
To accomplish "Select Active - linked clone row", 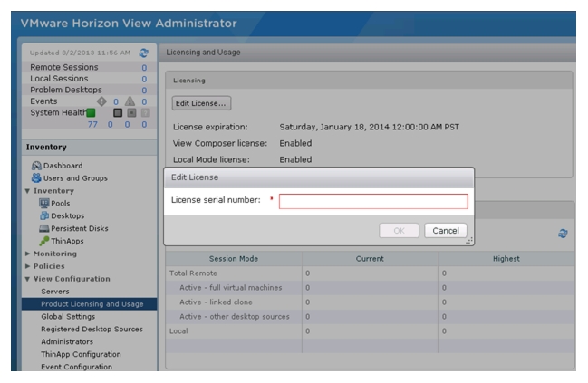I will click(370, 302).
